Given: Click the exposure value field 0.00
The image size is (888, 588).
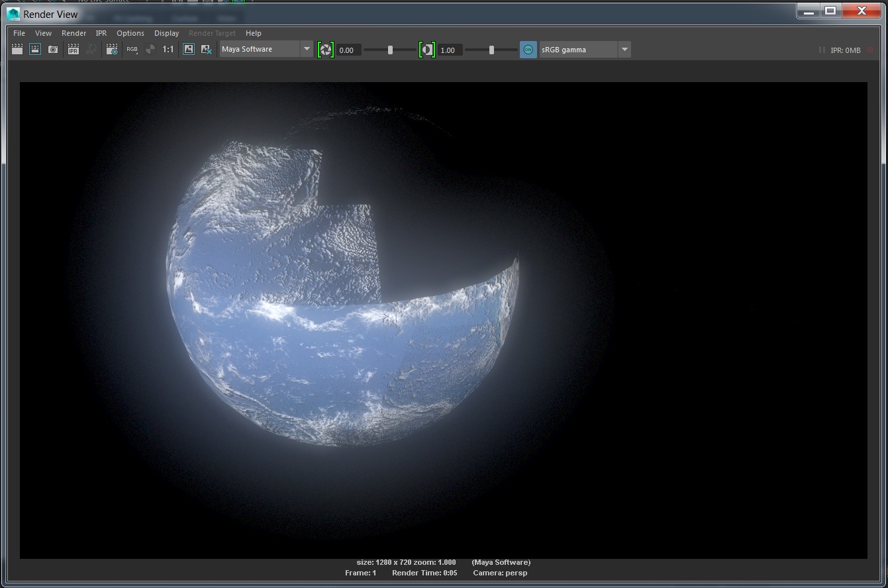Looking at the screenshot, I should tap(349, 50).
